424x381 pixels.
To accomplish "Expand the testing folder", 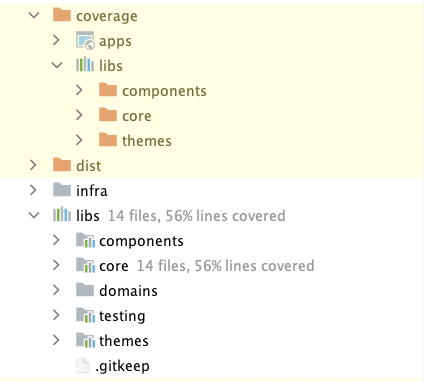I will point(56,315).
